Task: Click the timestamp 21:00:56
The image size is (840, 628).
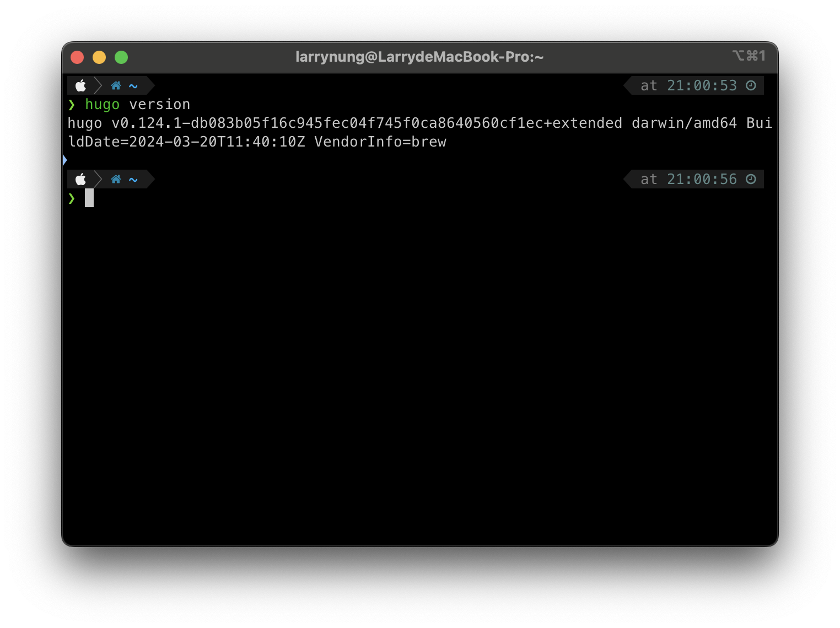Action: 702,179
